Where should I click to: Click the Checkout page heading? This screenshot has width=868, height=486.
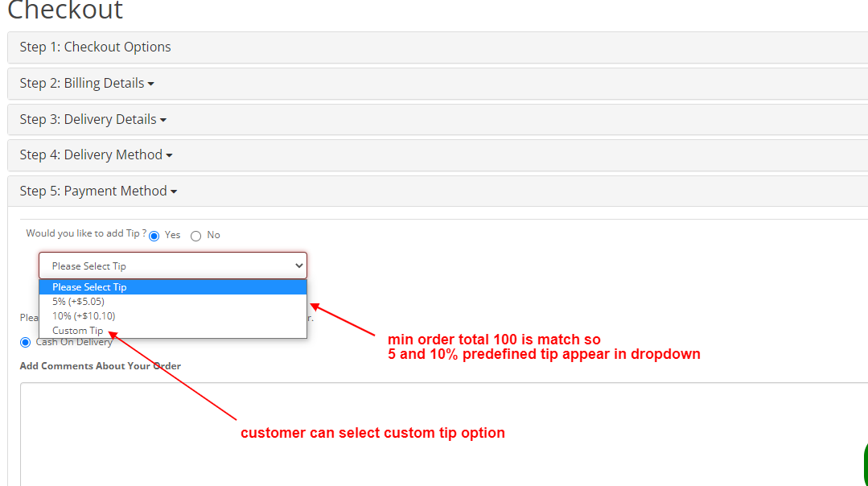pyautogui.click(x=64, y=11)
